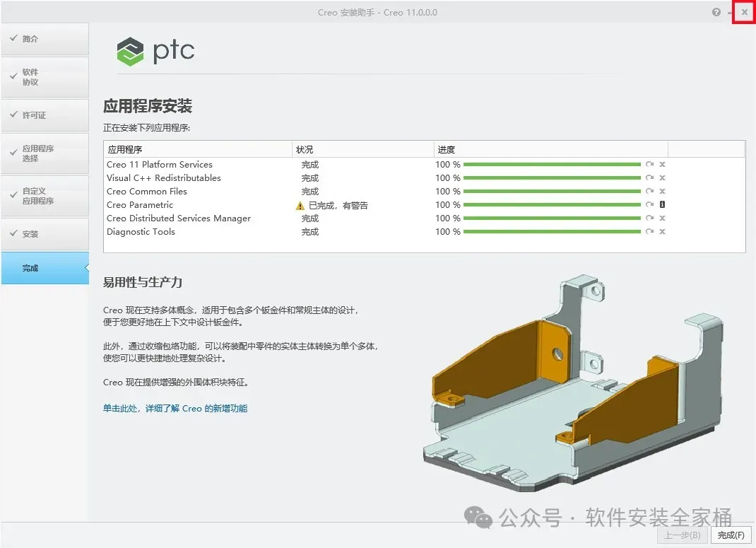Click the X icon on Diagnostic Tools row
Viewport: 756px width, 548px height.
(x=663, y=231)
